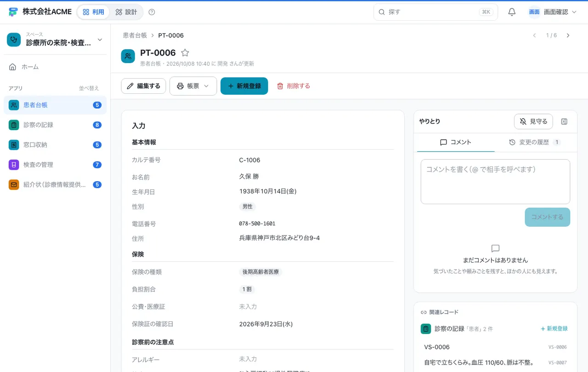
Task: Open the 帳票 dropdown
Action: (193, 86)
